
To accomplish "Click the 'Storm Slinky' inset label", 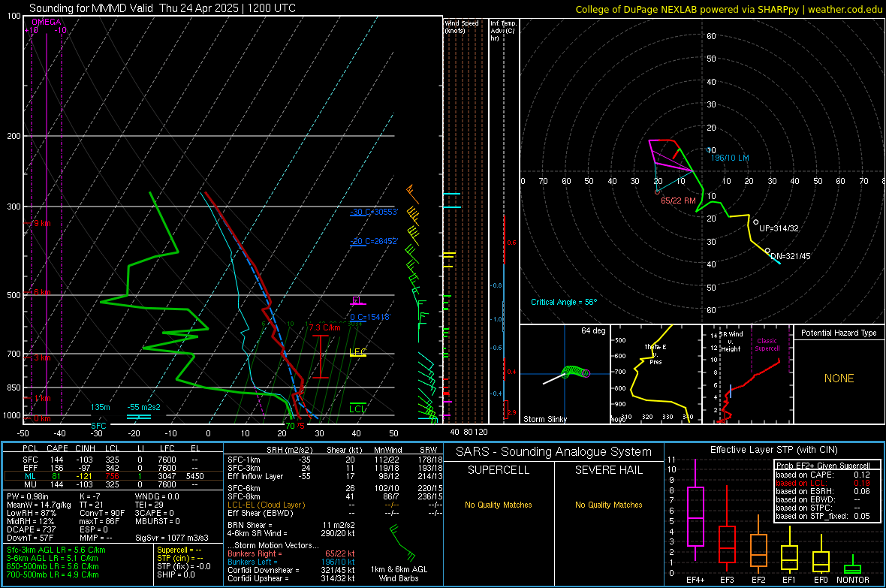I will 544,419.
